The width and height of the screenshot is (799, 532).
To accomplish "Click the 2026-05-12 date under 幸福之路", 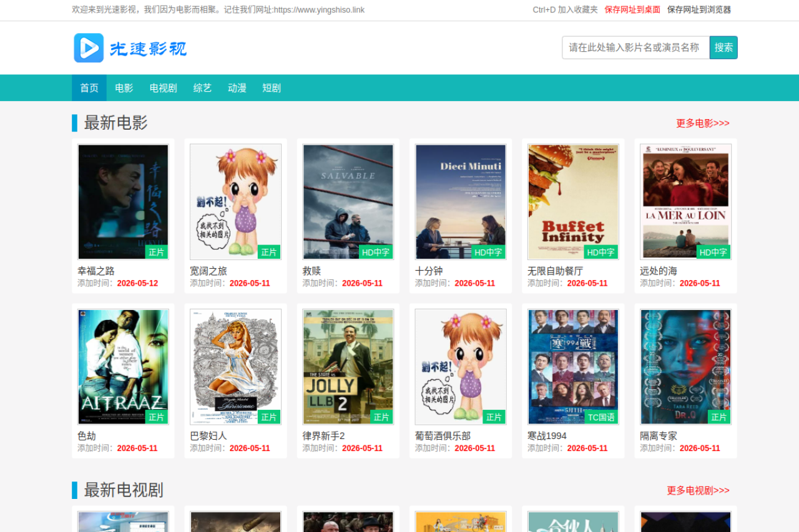I will [x=137, y=284].
